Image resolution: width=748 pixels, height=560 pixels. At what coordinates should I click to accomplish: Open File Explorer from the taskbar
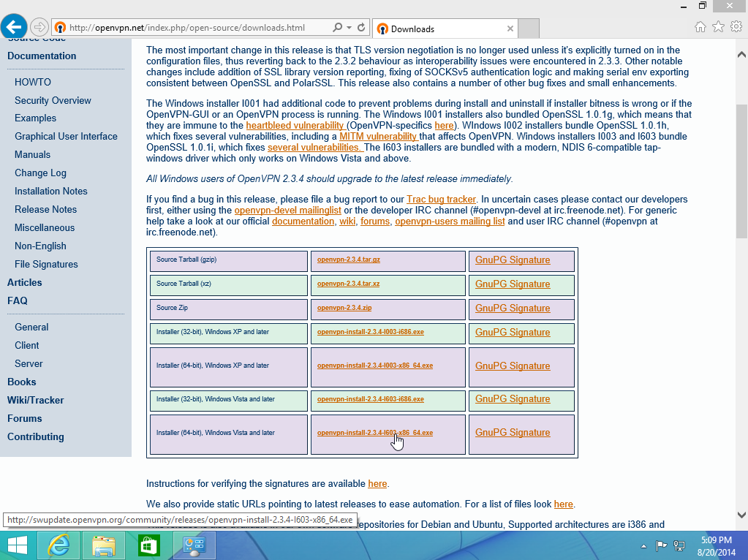tap(104, 545)
